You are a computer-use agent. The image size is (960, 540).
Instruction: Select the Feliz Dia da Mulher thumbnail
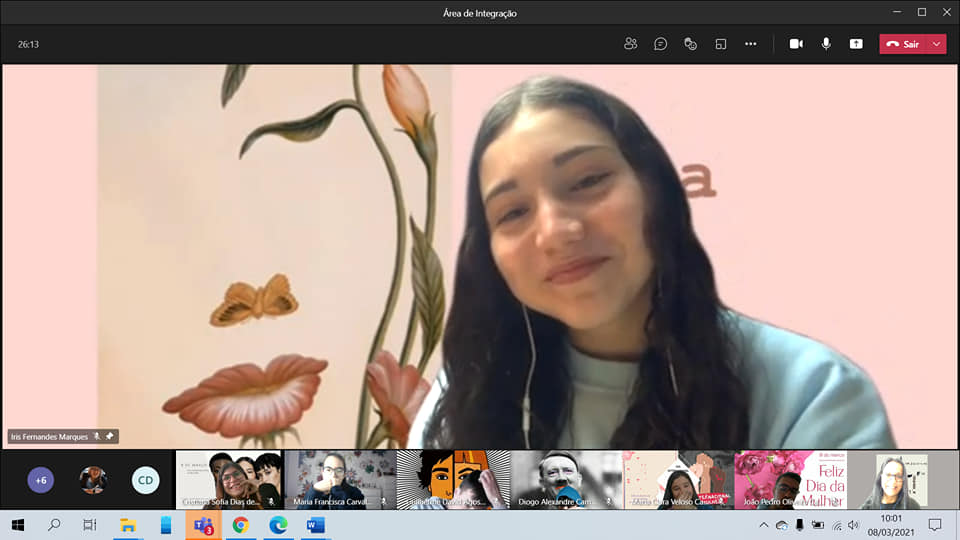tap(790, 480)
